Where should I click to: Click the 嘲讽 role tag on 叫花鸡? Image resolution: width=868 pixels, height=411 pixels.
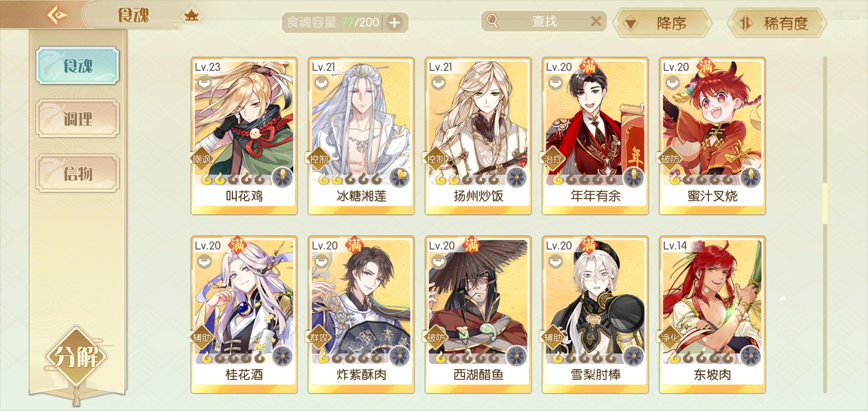201,159
